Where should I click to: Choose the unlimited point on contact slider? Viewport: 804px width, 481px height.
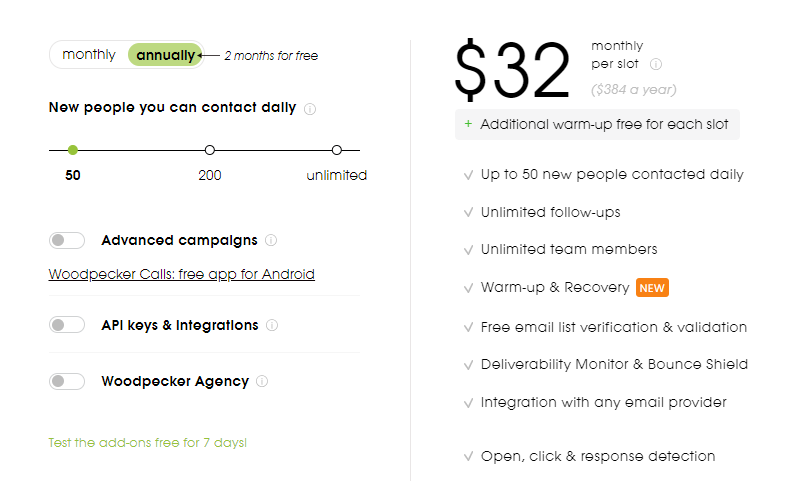click(336, 150)
